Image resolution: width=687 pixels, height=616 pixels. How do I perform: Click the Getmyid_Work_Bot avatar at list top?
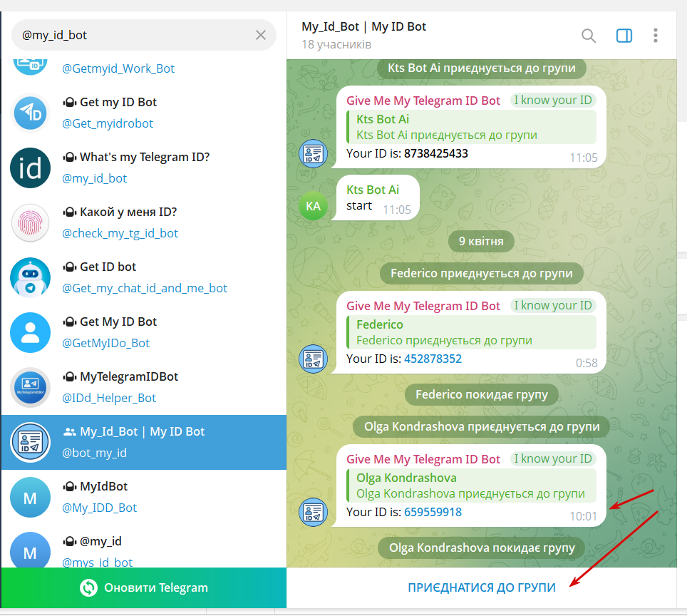click(x=30, y=67)
